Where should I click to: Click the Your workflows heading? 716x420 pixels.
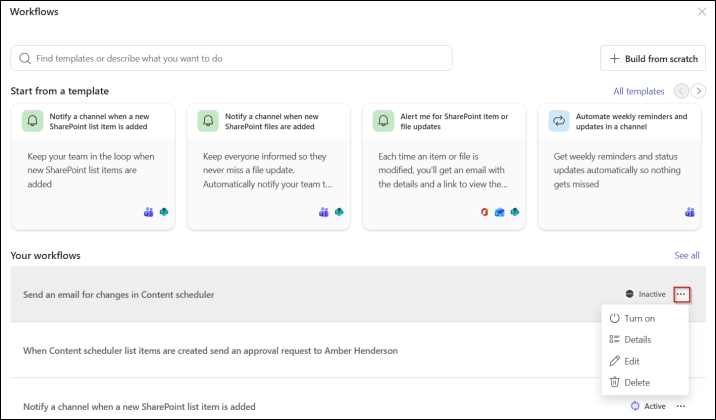(46, 255)
